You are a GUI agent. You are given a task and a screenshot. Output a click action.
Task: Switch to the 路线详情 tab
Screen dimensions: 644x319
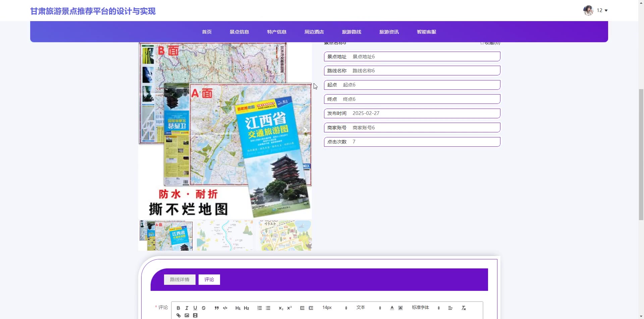[x=179, y=279]
